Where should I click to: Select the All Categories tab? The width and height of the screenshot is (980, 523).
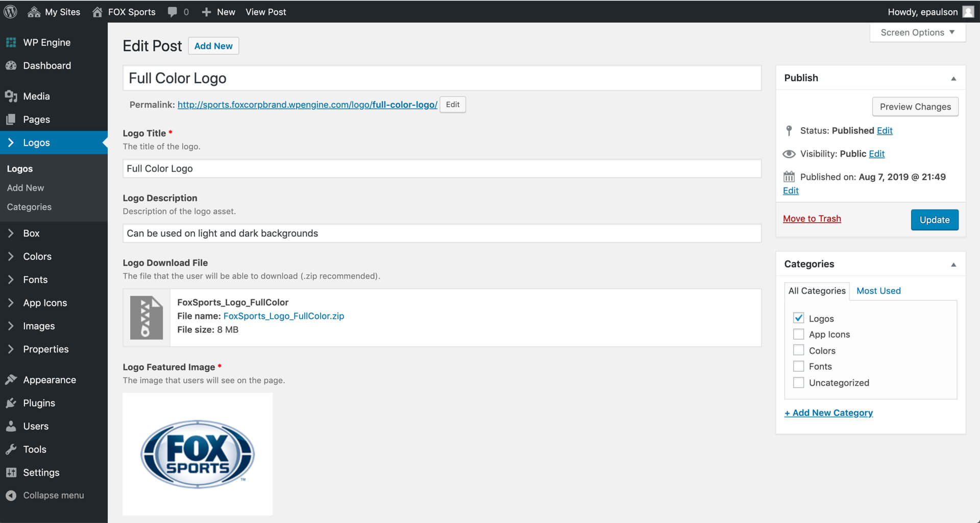(817, 291)
